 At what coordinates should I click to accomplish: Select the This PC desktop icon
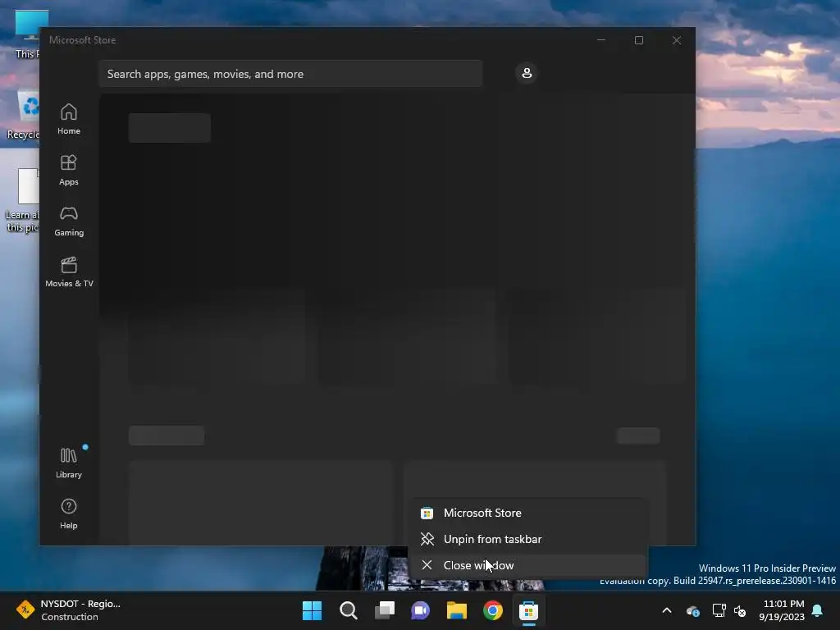[27, 34]
